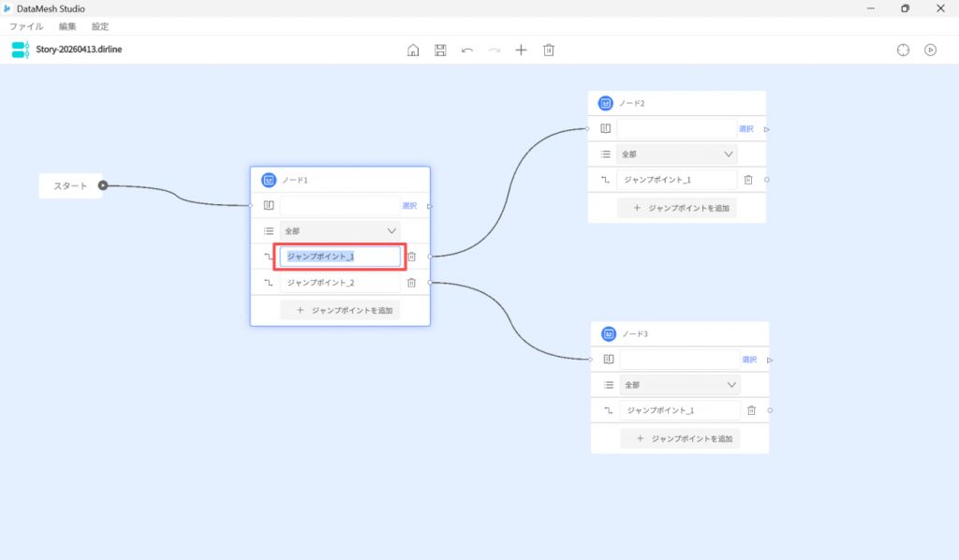Viewport: 959px width, 560px height.
Task: Open the ファイル menu
Action: point(26,27)
